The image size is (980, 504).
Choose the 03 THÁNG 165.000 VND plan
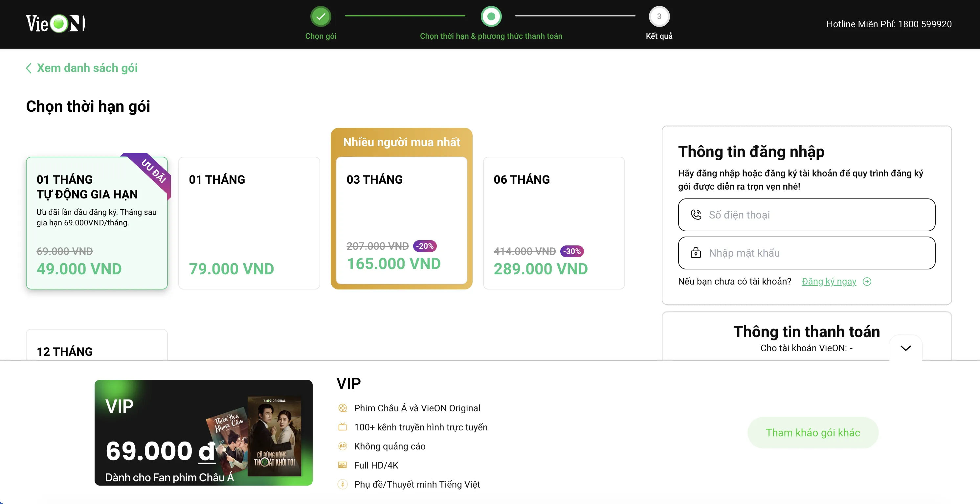tap(401, 221)
